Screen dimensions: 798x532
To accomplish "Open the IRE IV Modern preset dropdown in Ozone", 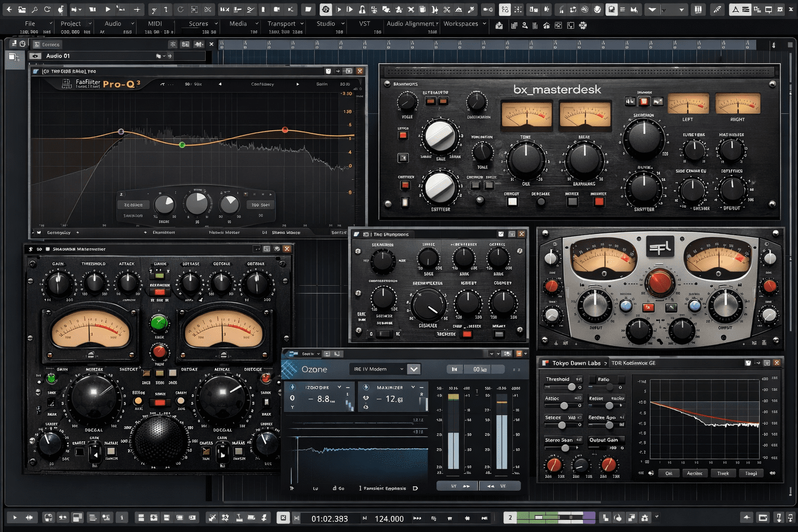I will click(377, 369).
